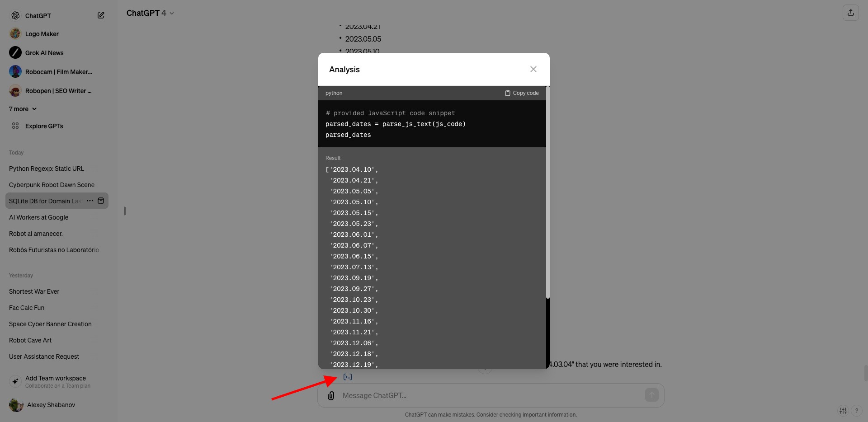868x422 pixels.
Task: Expand the 7 more GPTs list
Action: pyautogui.click(x=23, y=109)
